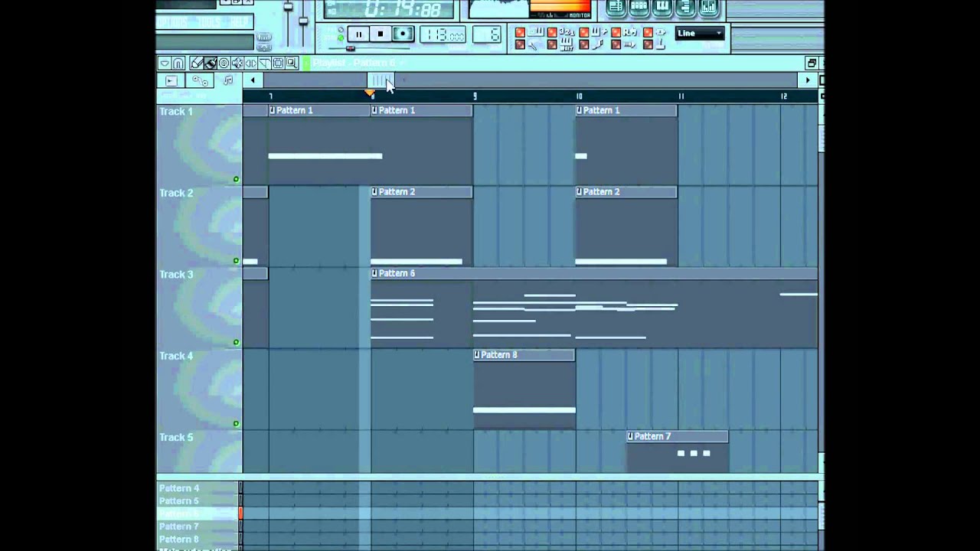Stop playback with the stop button

click(381, 34)
